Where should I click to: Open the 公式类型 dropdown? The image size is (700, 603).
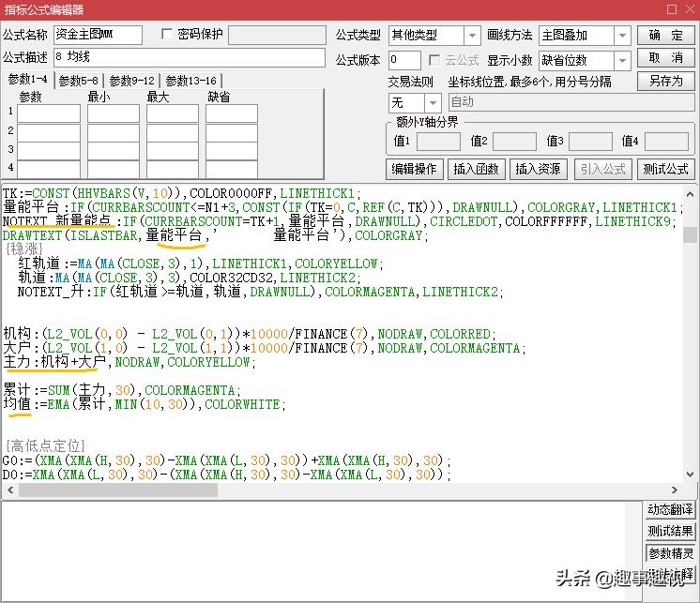point(472,36)
